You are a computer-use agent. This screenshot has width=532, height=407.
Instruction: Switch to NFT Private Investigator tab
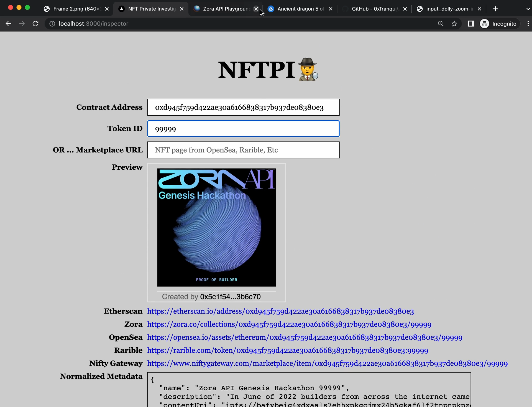click(x=151, y=9)
